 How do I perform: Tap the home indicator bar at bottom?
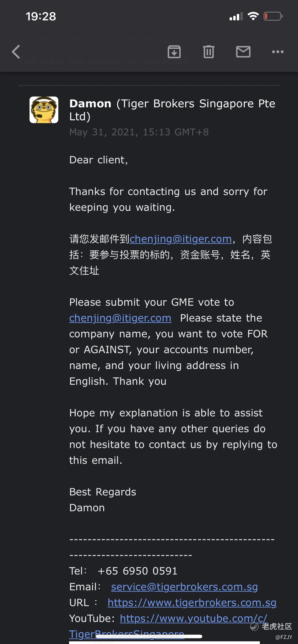[x=149, y=636]
